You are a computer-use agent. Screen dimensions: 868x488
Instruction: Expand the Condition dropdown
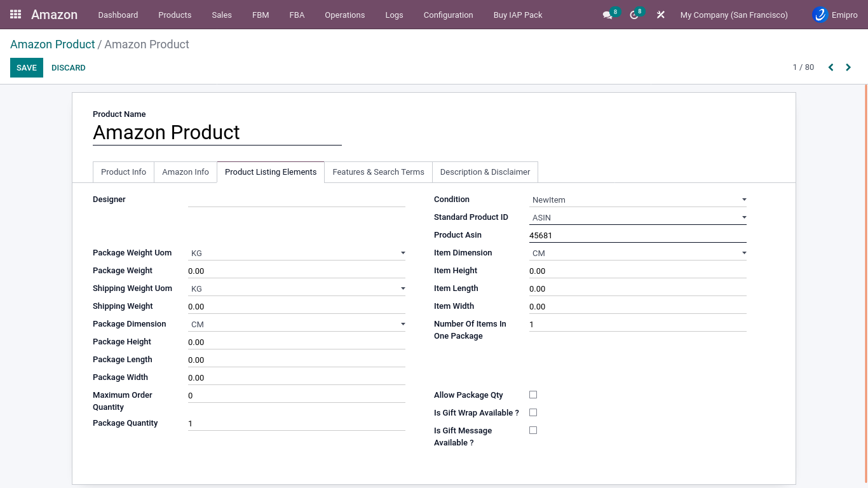click(637, 200)
